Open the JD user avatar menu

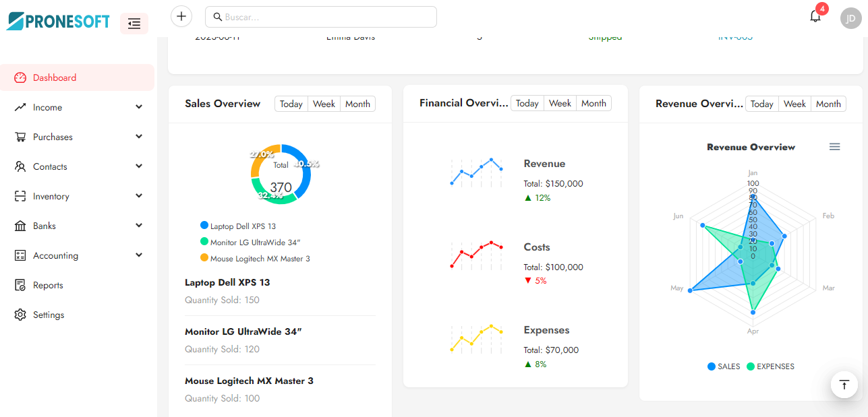[x=851, y=18]
